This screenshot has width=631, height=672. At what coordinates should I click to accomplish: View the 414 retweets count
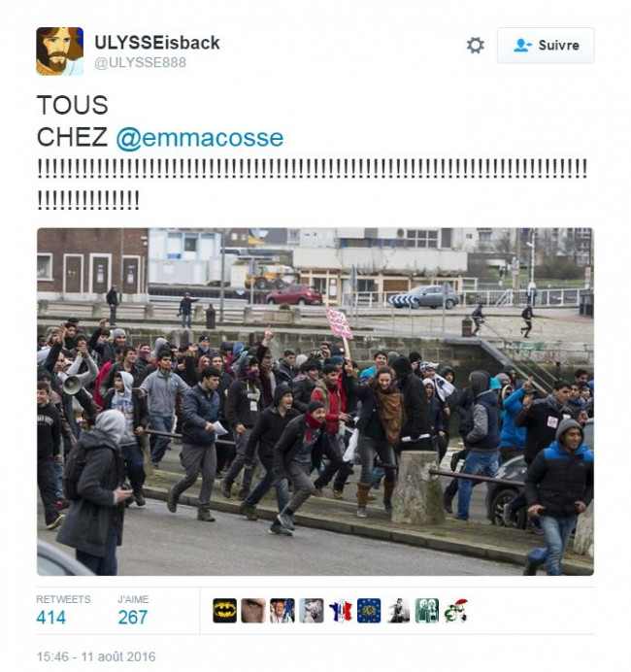pos(51,618)
